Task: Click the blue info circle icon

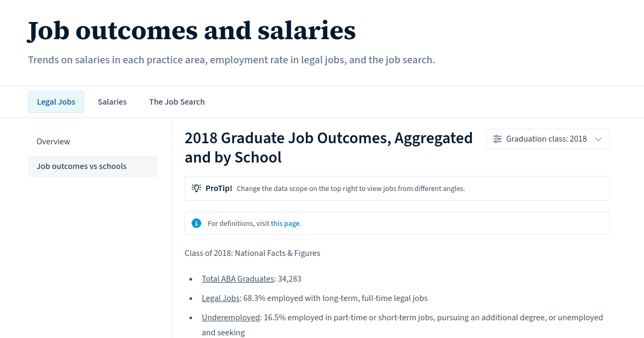Action: [196, 223]
